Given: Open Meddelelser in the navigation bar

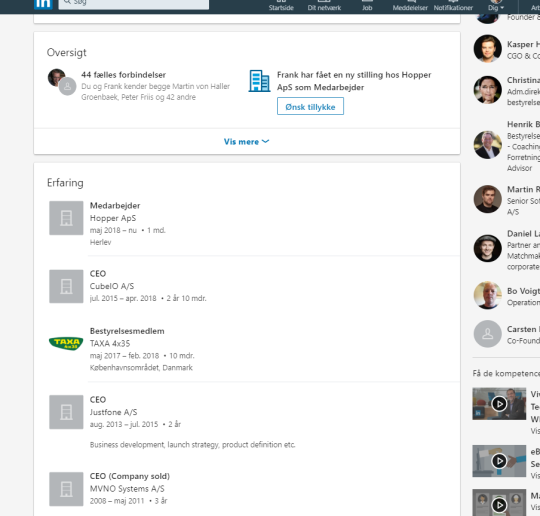Looking at the screenshot, I should pyautogui.click(x=410, y=6).
